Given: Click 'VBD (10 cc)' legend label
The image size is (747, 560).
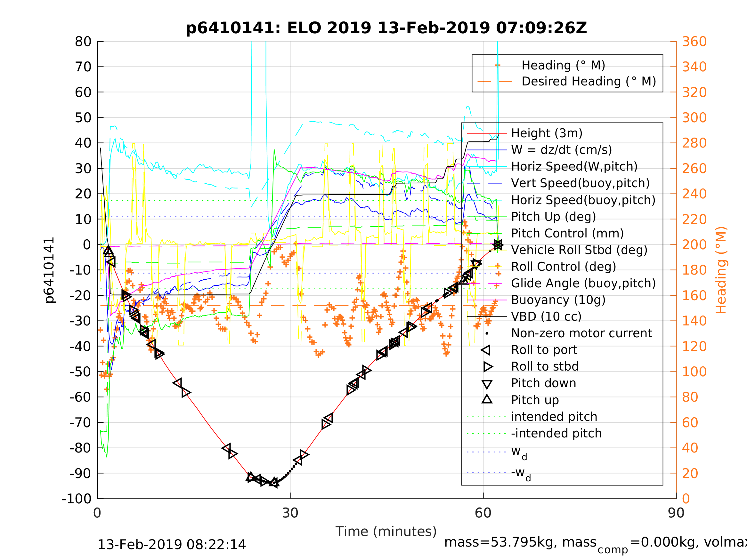Looking at the screenshot, I should pos(546,316).
